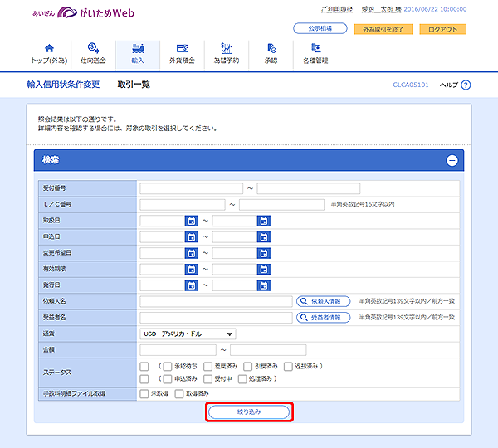Open calendar for 変更希望日 start date
This screenshot has width=498, height=448.
point(192,253)
